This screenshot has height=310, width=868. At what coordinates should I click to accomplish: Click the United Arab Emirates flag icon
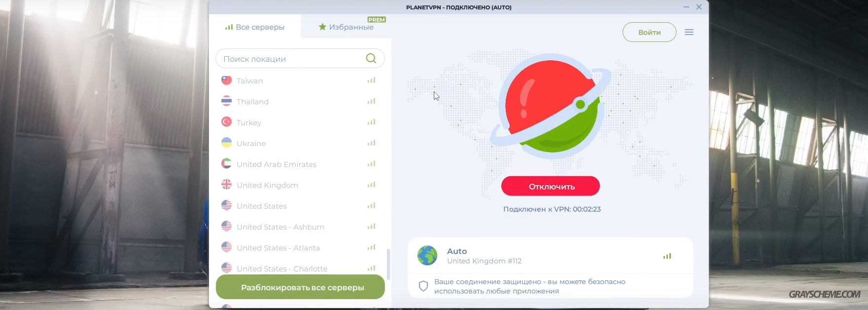point(226,164)
